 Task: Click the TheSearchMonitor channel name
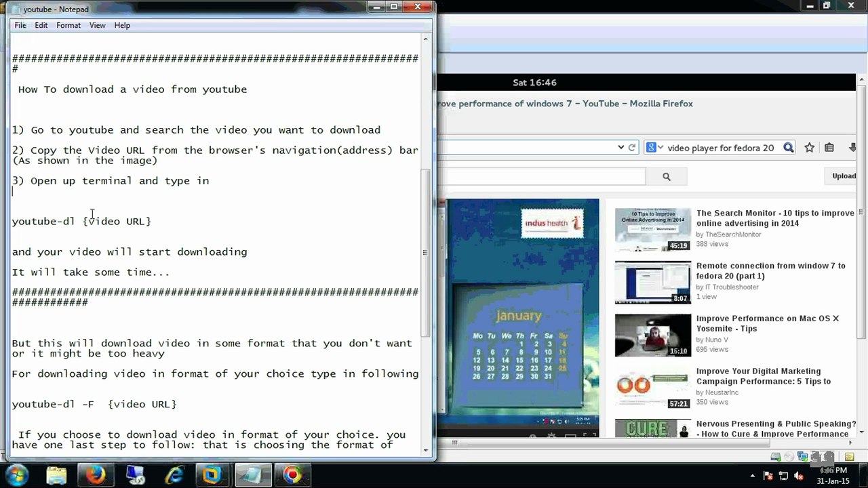pos(733,235)
